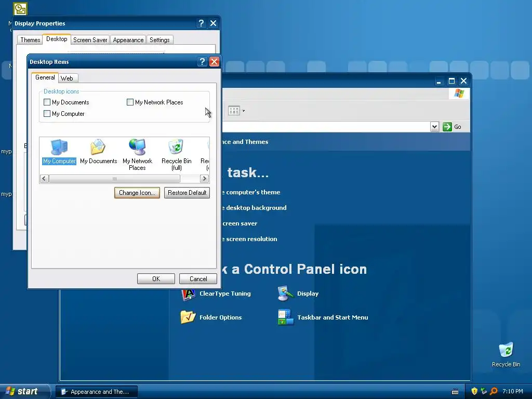The image size is (532, 399).
Task: Click the Windows flag logo in Control Panel window
Action: [x=459, y=93]
